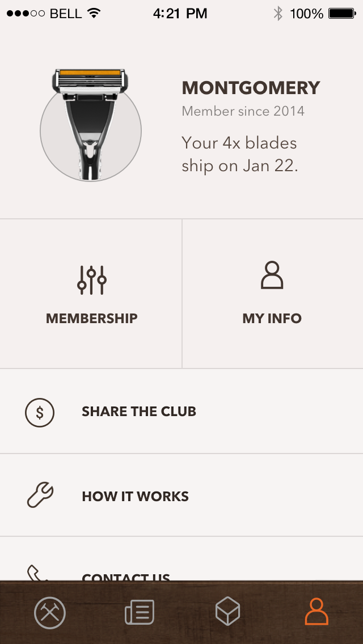363x644 pixels.
Task: Open the MEMBERSHIP label
Action: pyautogui.click(x=92, y=318)
